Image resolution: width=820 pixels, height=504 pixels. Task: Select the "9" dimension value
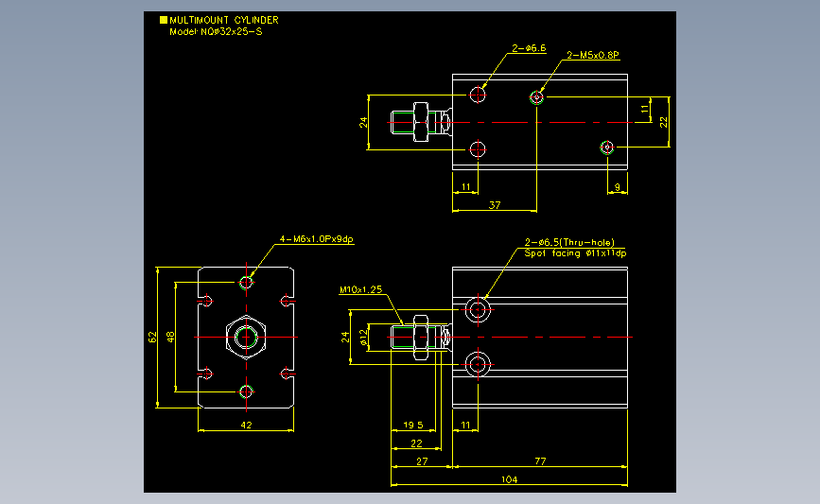click(x=617, y=186)
